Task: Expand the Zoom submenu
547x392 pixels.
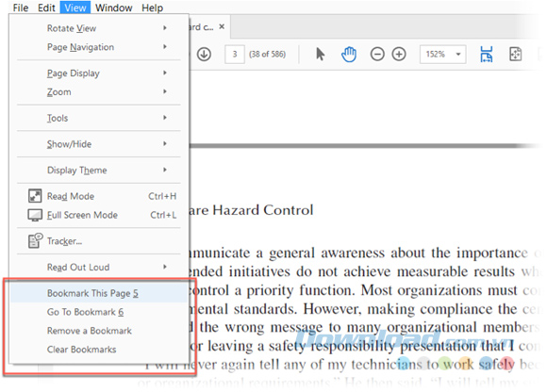Action: (x=99, y=92)
